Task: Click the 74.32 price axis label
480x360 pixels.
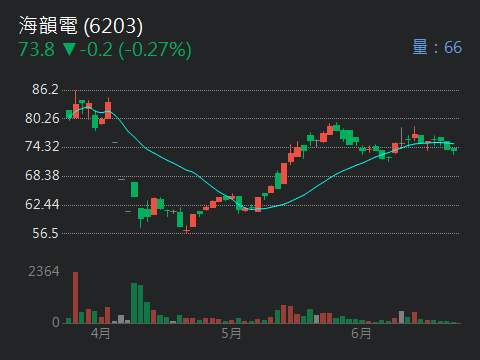Action: [x=42, y=146]
